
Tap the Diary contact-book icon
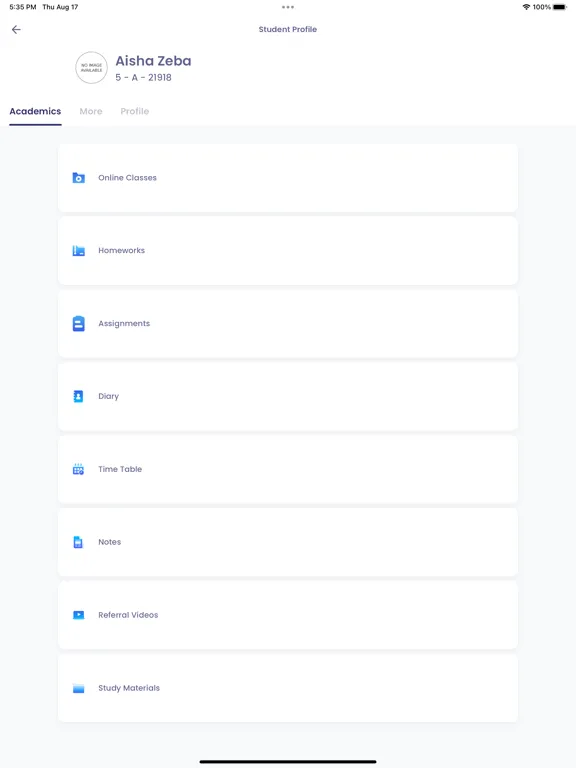78,396
